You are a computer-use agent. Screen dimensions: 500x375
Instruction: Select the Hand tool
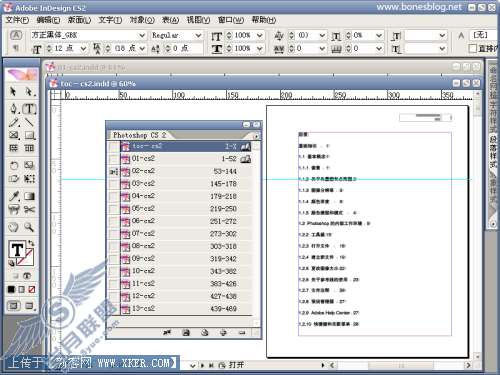(13, 227)
